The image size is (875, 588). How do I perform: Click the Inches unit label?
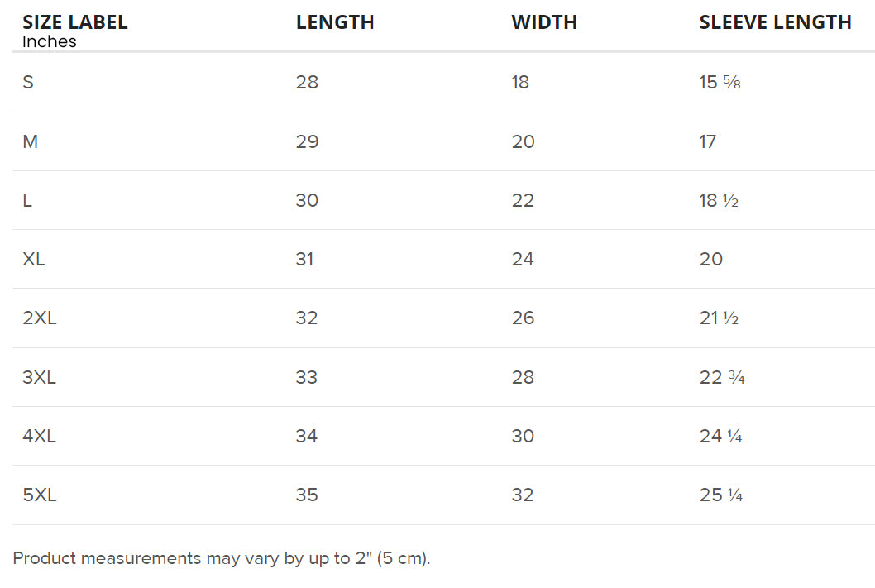click(50, 41)
